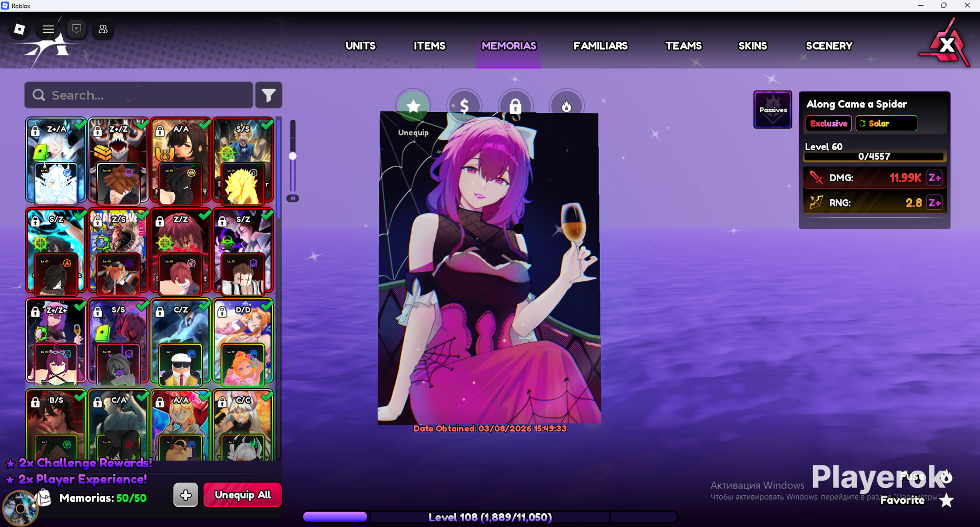Click the Unequip All button
Image resolution: width=980 pixels, height=527 pixels.
click(243, 495)
